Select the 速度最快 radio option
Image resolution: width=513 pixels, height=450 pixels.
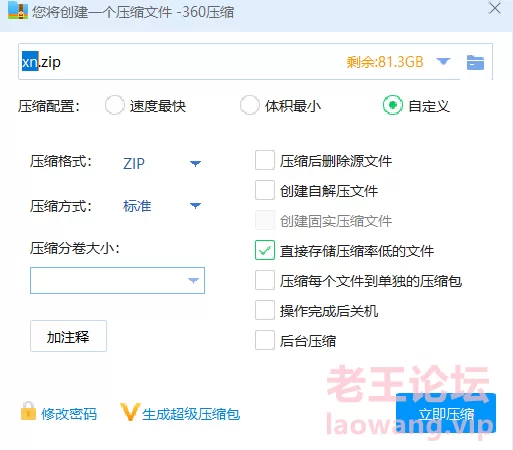coord(115,106)
